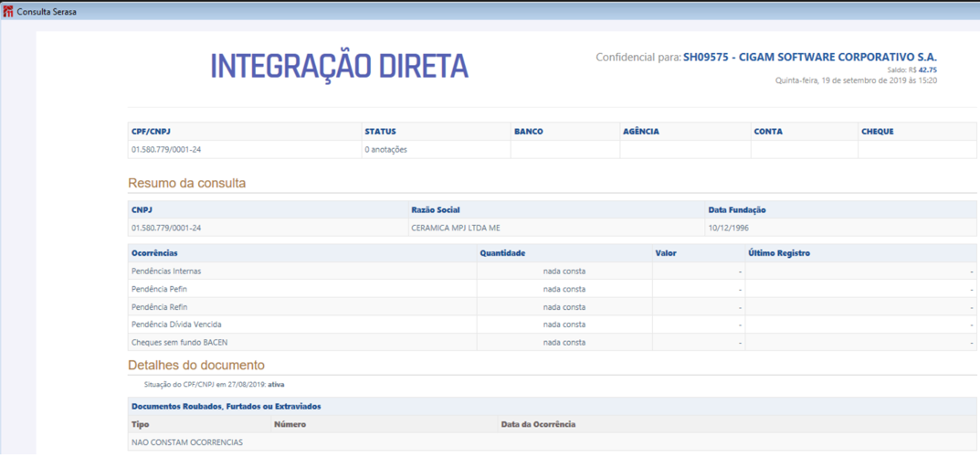The height and width of the screenshot is (458, 980).
Task: Click the Resumo da consulta section heading
Action: click(x=187, y=184)
